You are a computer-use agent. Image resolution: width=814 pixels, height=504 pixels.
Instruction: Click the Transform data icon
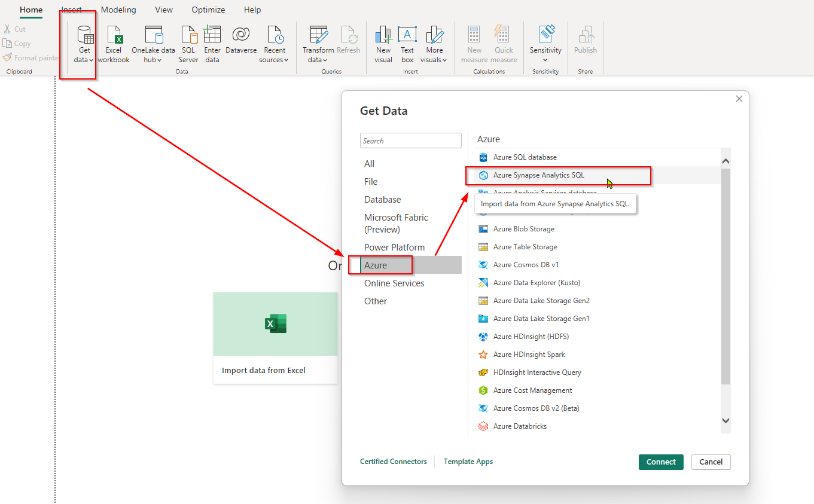(x=318, y=44)
